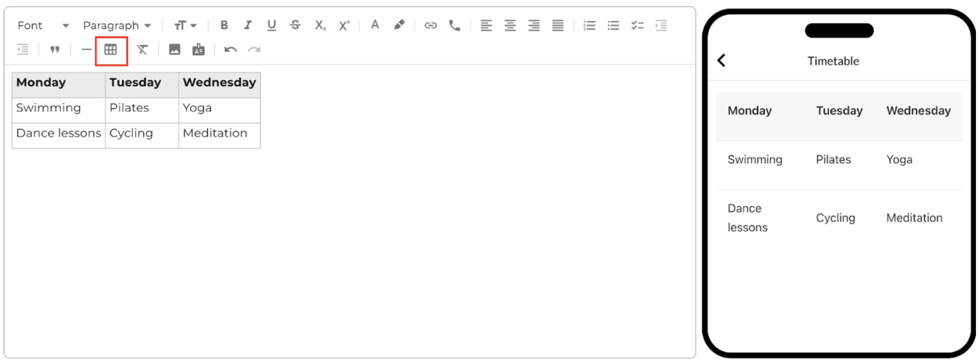Viewport: 980px width, 362px height.
Task: Go back from Timetable screen
Action: 722,61
